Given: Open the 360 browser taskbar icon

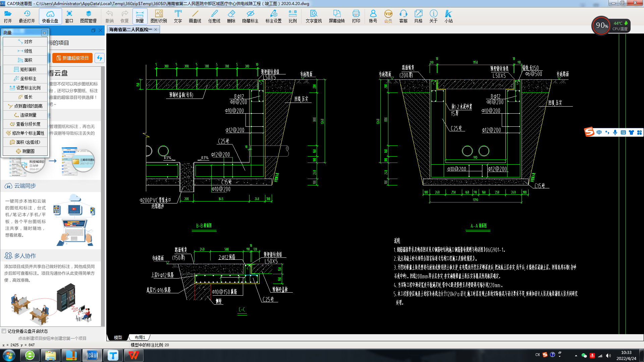Looking at the screenshot, I should [30, 355].
